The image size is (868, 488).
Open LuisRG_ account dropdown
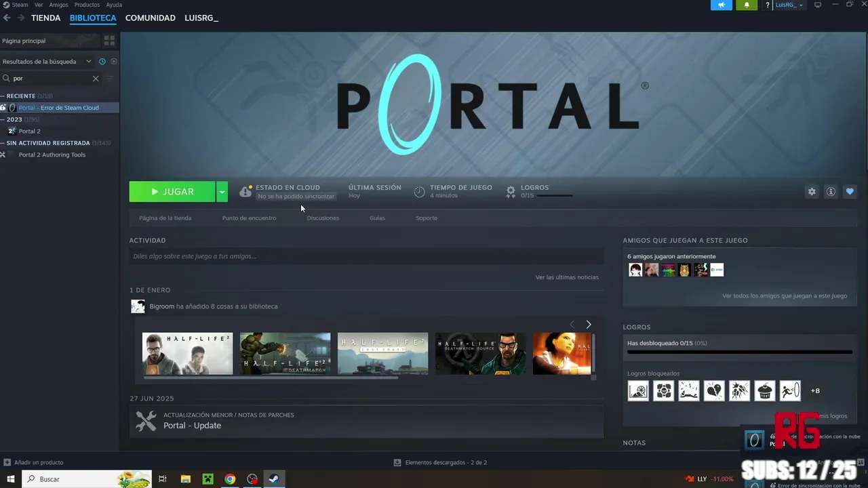(789, 5)
